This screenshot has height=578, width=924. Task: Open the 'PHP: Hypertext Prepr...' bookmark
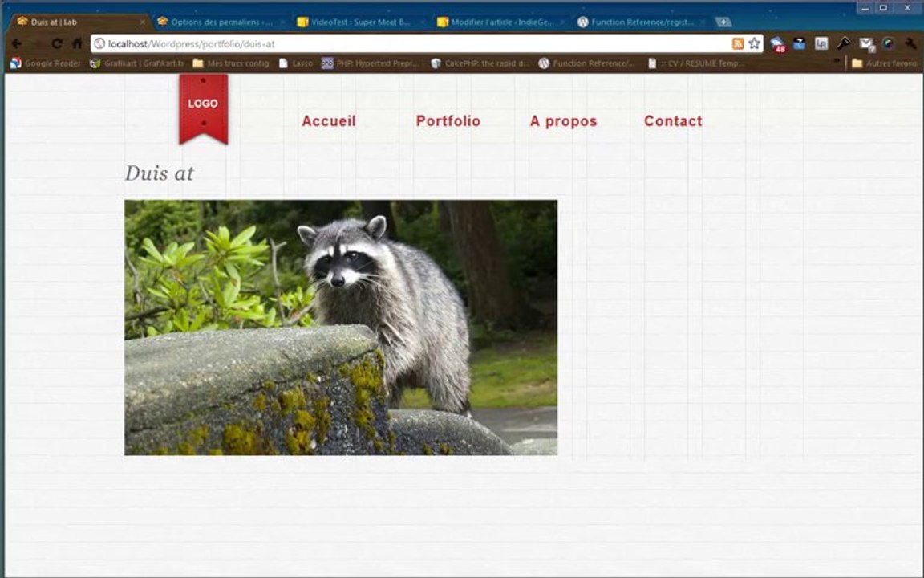click(370, 63)
